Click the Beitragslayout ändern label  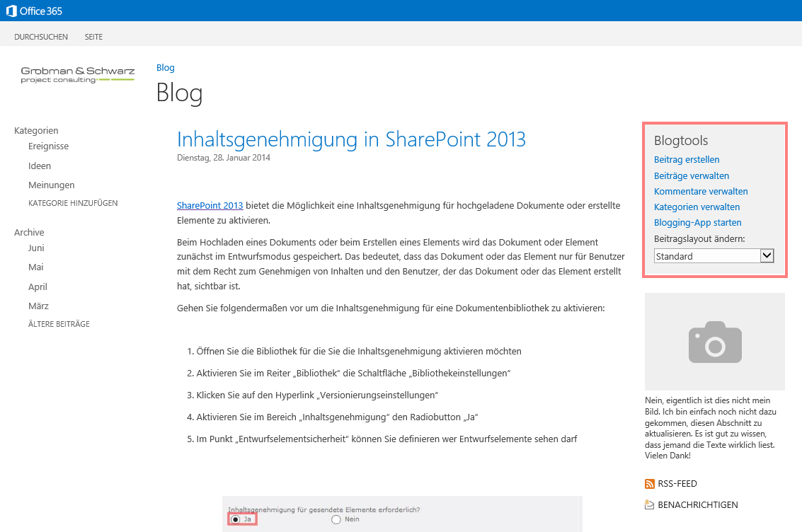(699, 238)
